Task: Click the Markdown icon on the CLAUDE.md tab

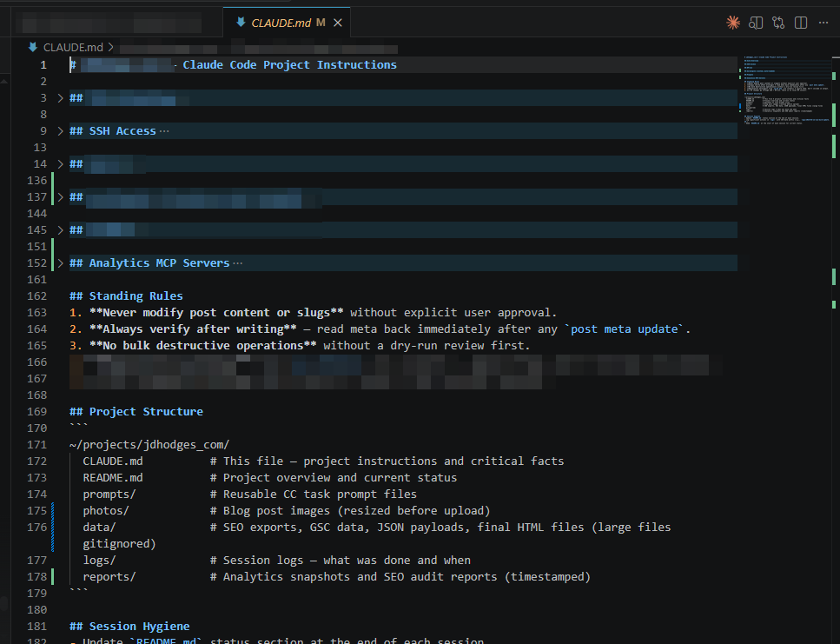Action: [x=241, y=22]
